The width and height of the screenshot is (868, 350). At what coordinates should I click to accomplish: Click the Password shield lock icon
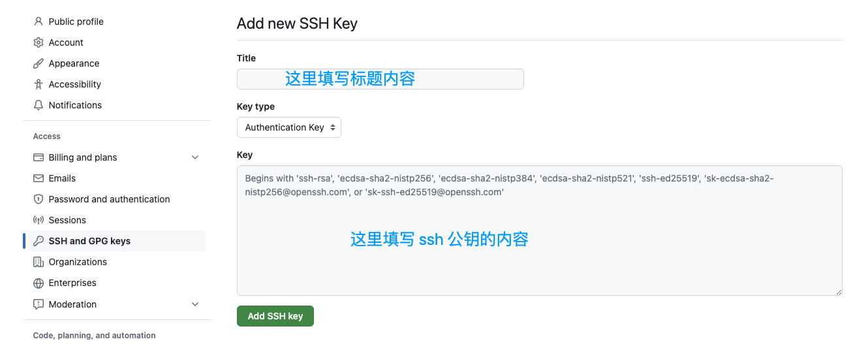pos(38,199)
